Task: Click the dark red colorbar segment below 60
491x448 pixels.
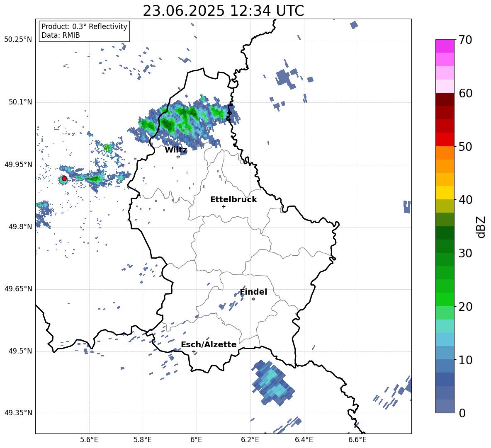Action: pos(445,99)
